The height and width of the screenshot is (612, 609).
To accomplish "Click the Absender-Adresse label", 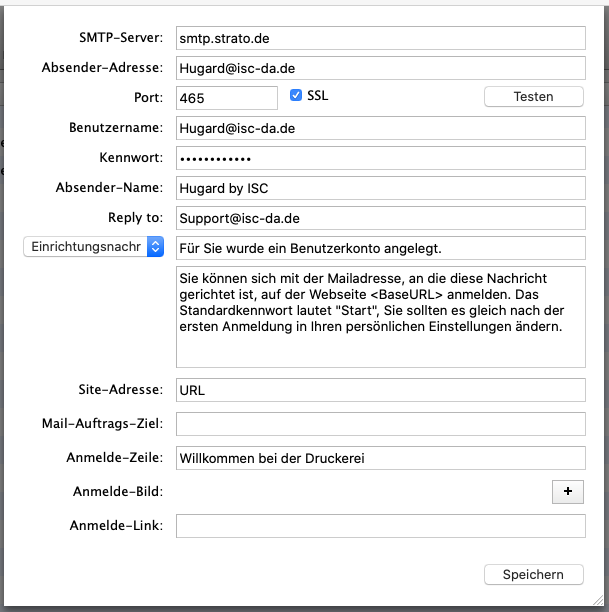I will 102,68.
